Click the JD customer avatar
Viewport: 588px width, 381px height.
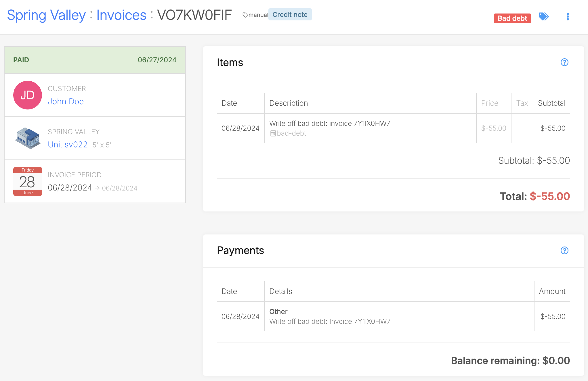28,95
